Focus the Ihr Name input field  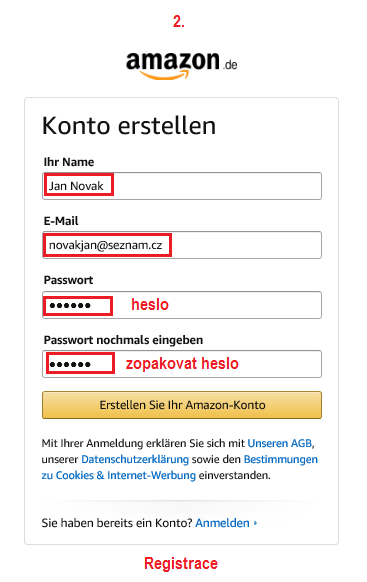(182, 186)
